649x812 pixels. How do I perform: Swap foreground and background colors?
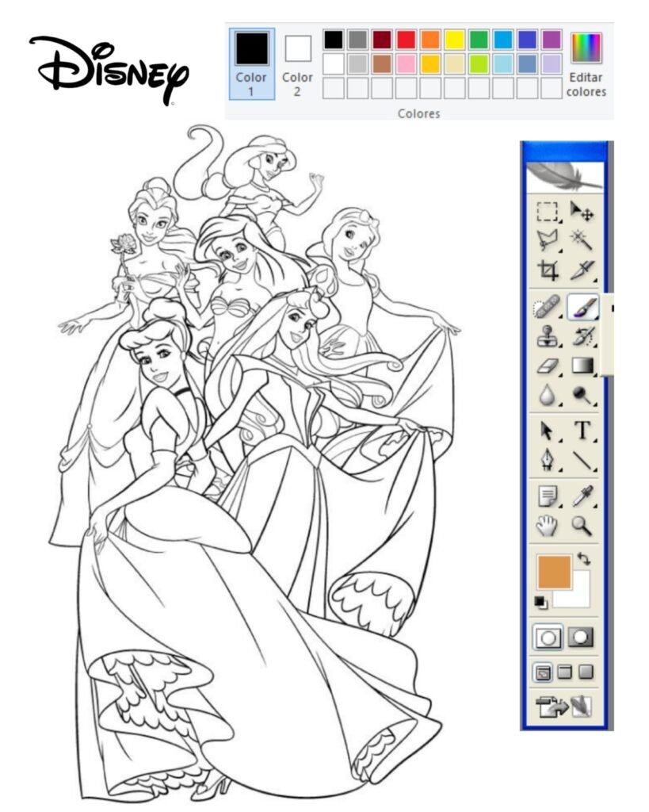click(x=584, y=559)
